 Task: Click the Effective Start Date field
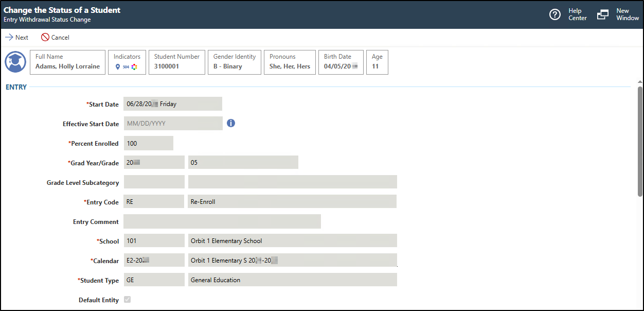(x=173, y=123)
